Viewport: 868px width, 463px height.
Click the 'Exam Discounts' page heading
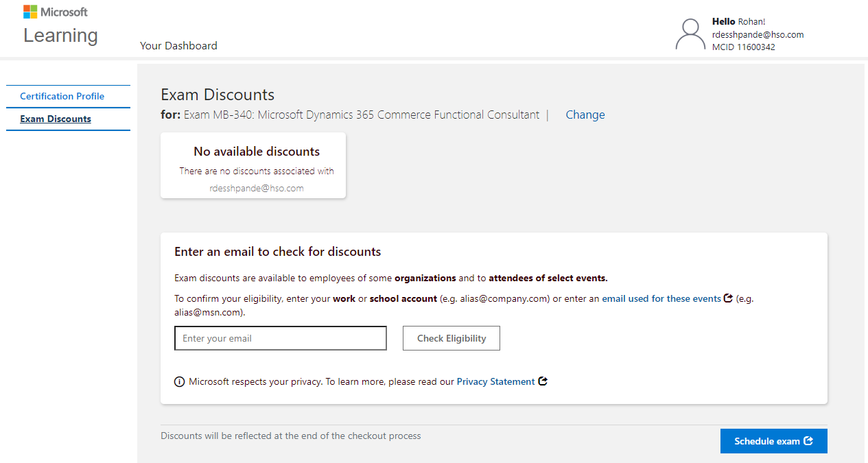pyautogui.click(x=218, y=95)
